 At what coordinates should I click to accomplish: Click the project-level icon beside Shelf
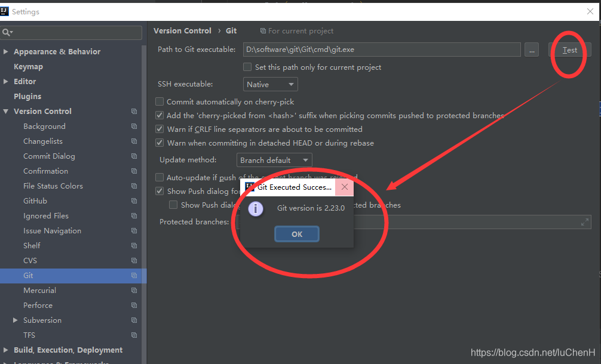point(134,246)
